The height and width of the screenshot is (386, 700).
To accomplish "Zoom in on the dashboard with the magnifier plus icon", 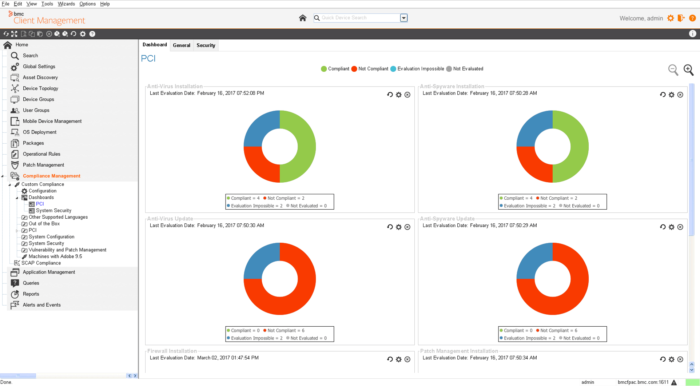I will tap(688, 70).
